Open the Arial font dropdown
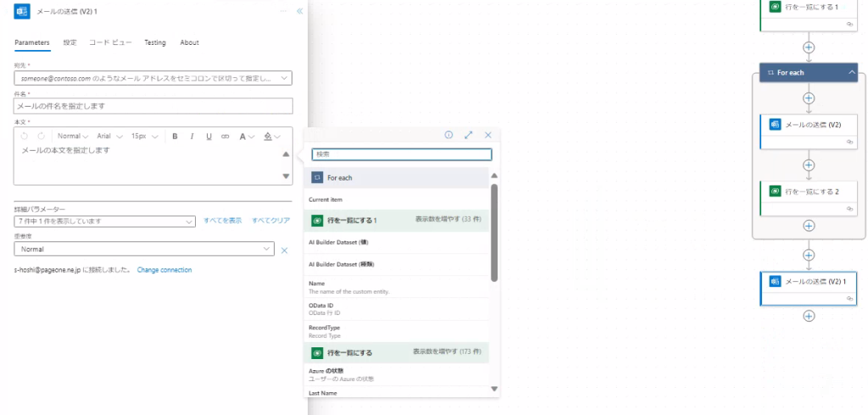 click(109, 136)
